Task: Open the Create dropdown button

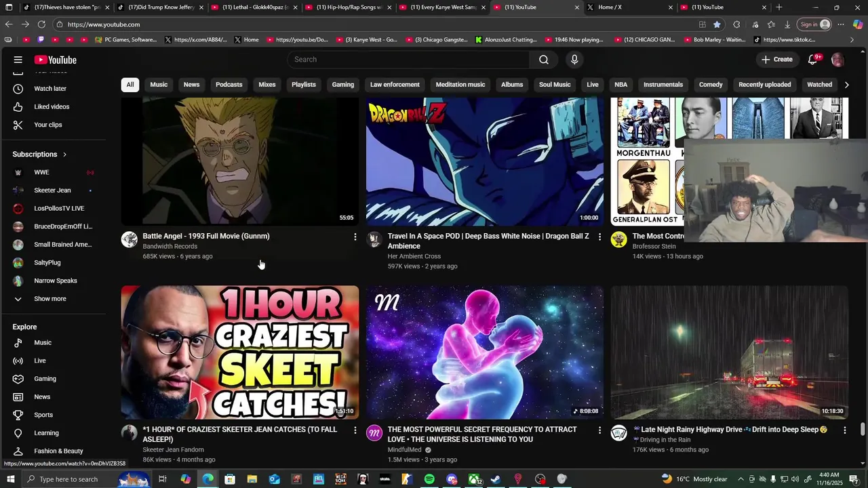Action: (x=776, y=60)
